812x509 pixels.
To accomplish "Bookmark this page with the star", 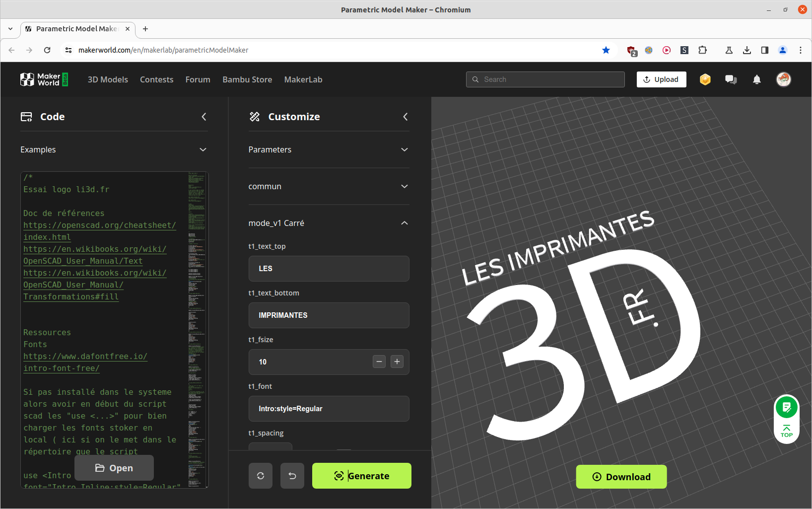I will tap(606, 50).
